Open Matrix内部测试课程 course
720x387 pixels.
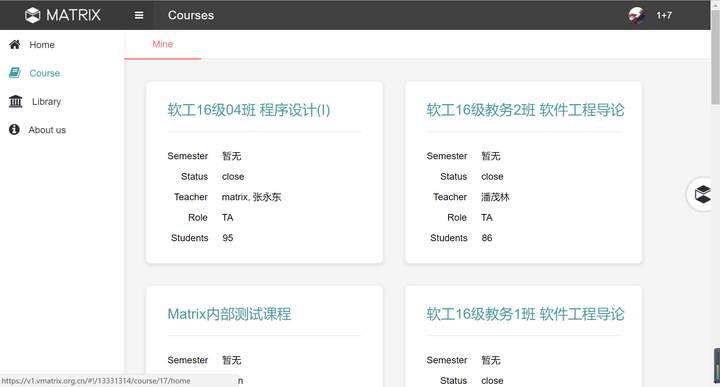tap(229, 314)
